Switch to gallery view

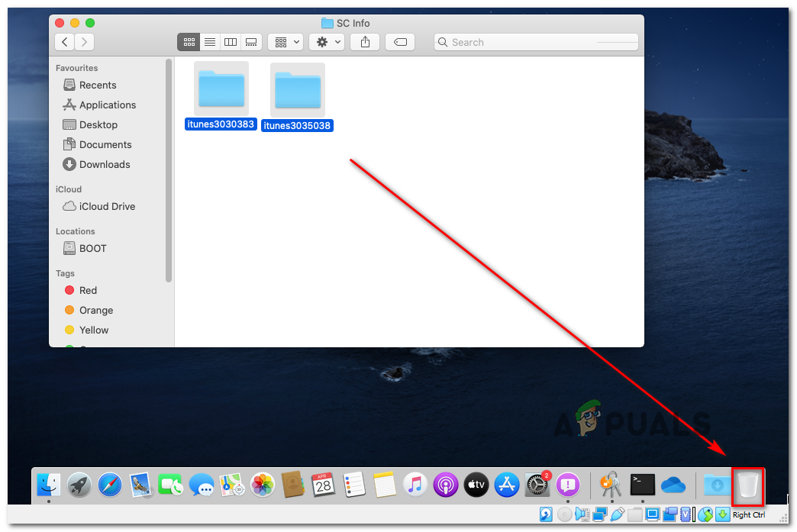click(251, 42)
